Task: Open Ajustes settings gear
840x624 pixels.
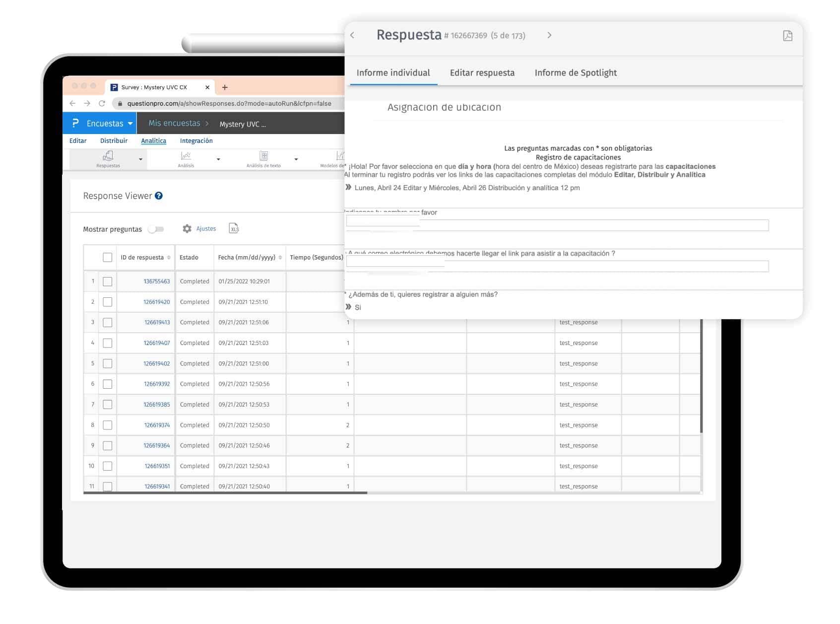Action: pos(187,228)
